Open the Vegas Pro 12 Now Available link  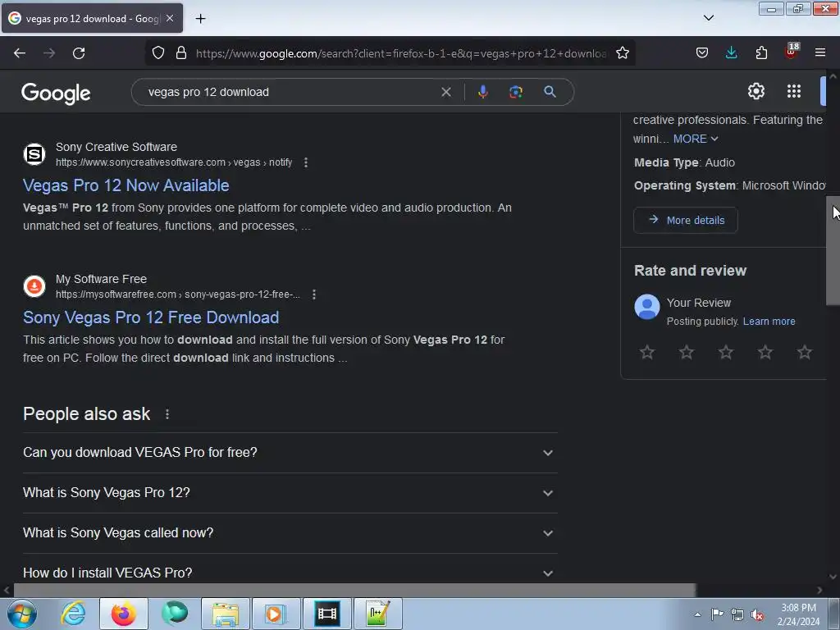126,185
